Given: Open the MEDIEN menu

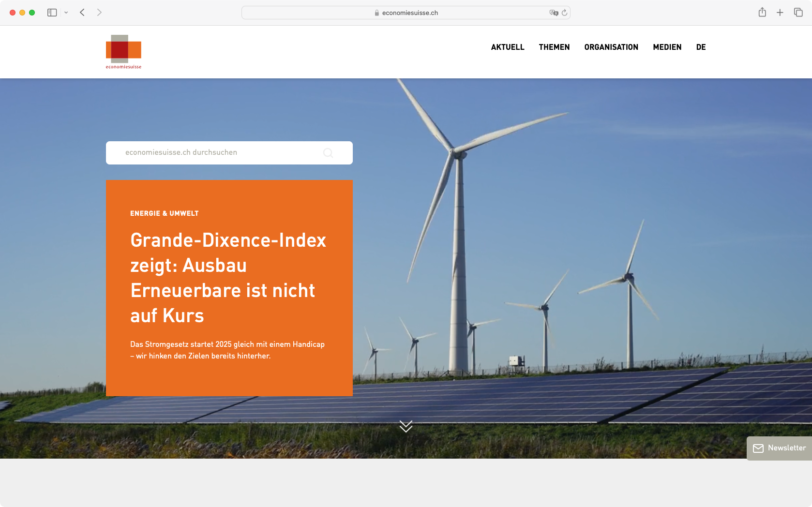Looking at the screenshot, I should click(x=667, y=47).
